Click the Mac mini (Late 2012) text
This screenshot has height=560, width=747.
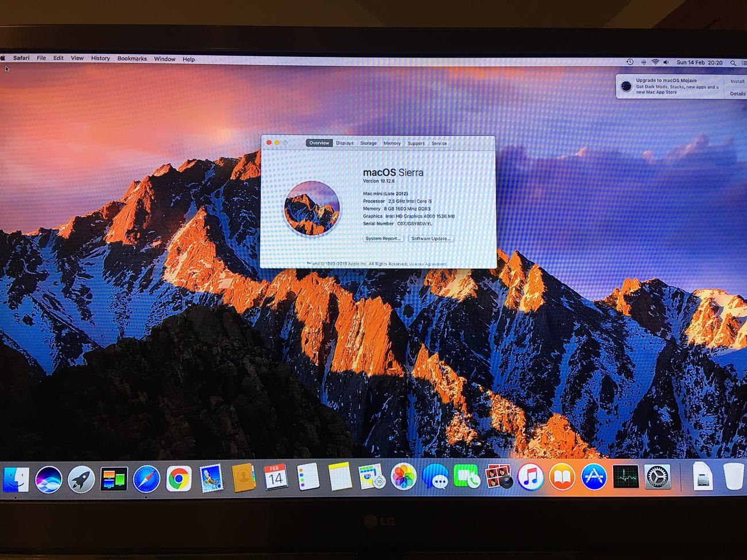tap(386, 194)
